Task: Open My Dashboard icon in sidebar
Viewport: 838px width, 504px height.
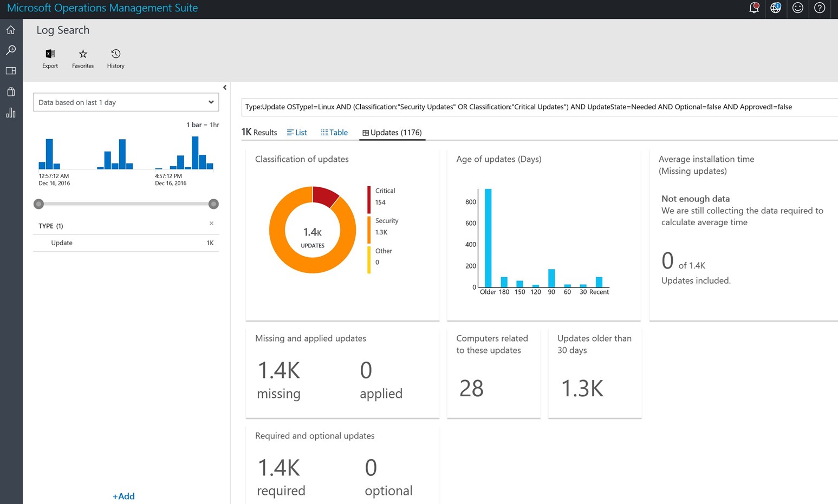Action: click(11, 71)
